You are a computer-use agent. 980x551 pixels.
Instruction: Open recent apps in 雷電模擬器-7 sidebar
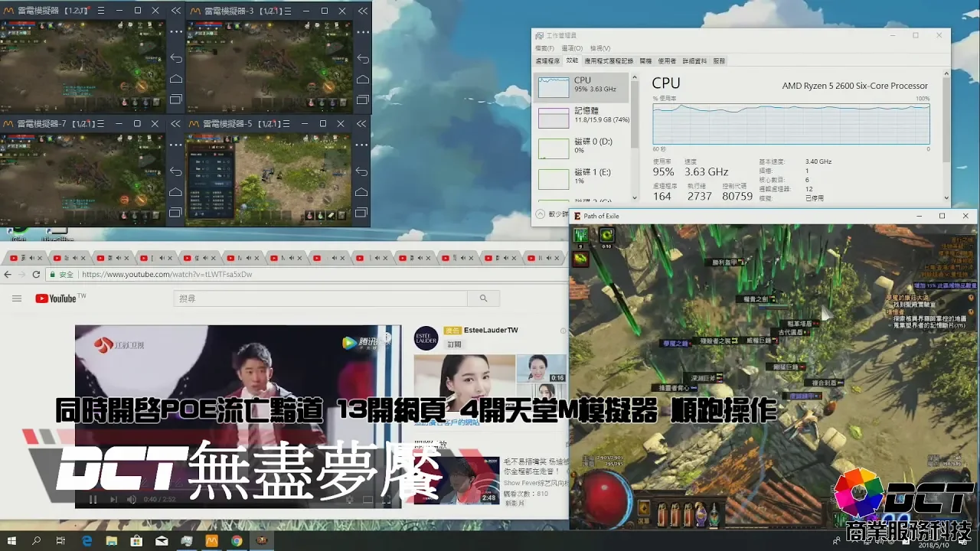pyautogui.click(x=176, y=211)
